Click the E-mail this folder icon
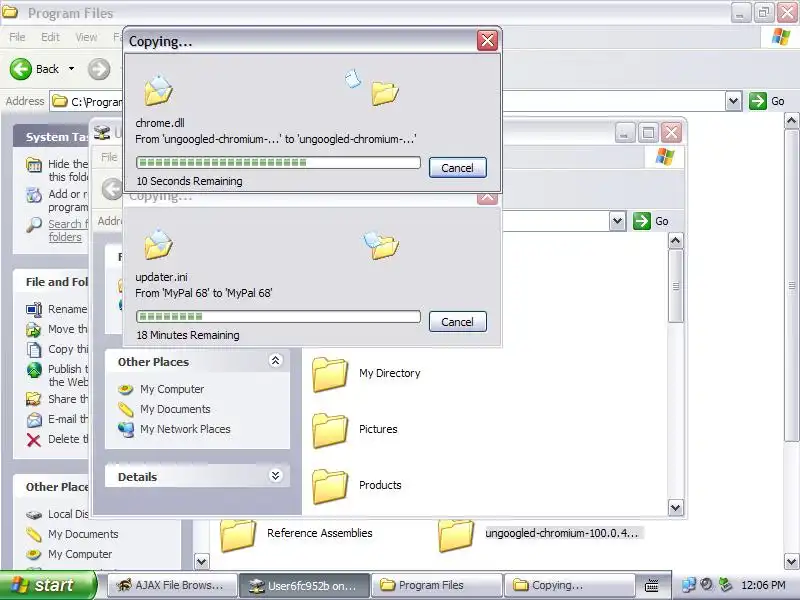 point(34,419)
